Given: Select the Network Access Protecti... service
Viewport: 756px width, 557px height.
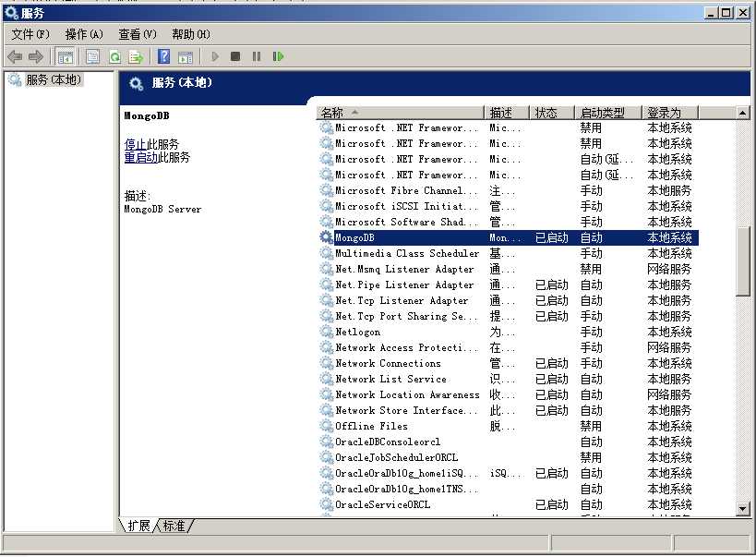Looking at the screenshot, I should [x=406, y=347].
